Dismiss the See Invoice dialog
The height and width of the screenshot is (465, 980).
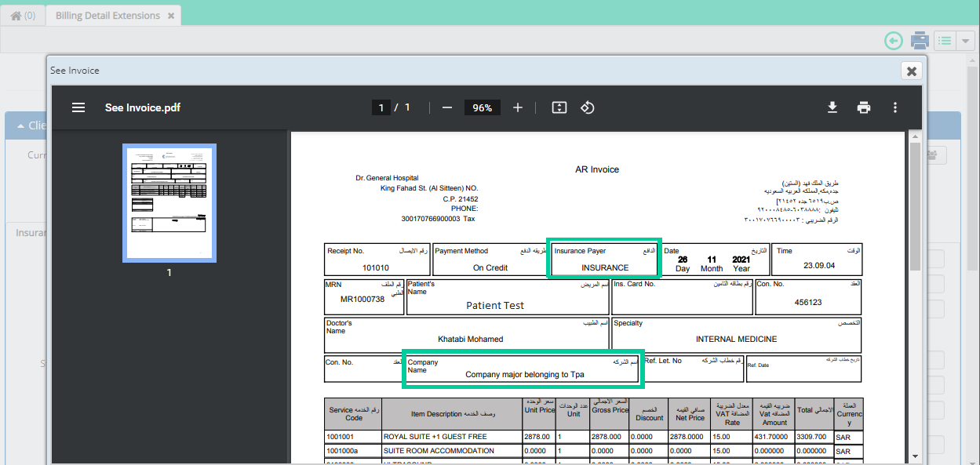911,71
